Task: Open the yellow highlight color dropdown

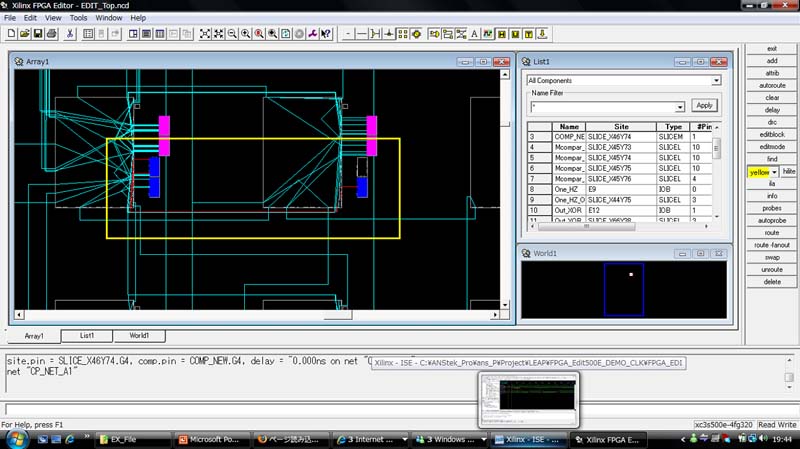Action: (x=774, y=172)
